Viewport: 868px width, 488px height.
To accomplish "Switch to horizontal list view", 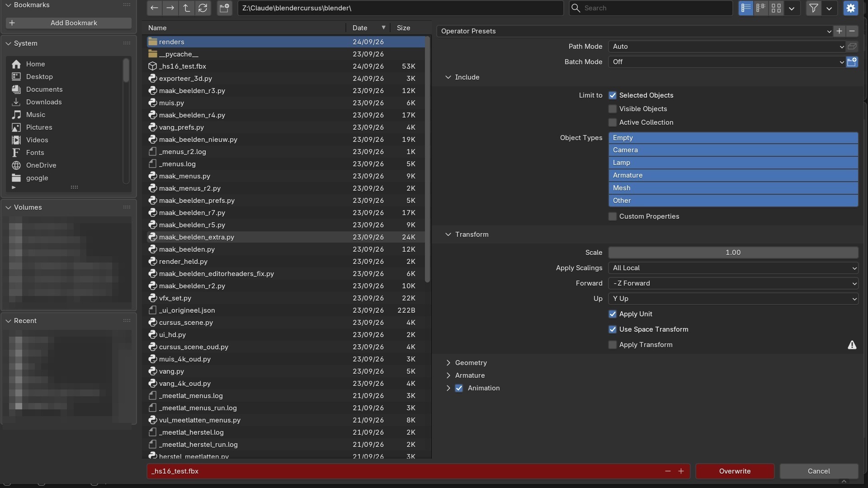I will 761,8.
